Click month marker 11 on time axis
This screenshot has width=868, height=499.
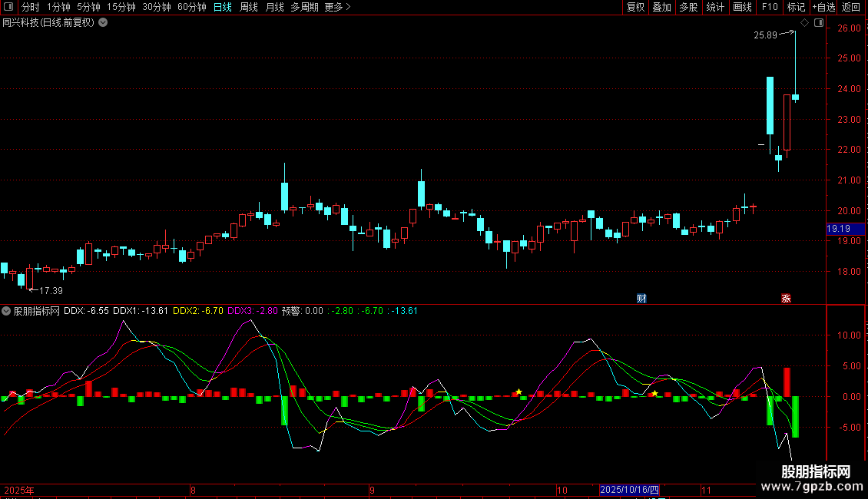[706, 490]
